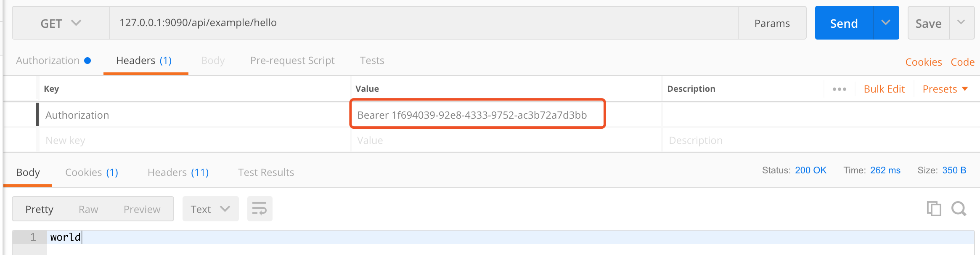The image size is (980, 255).
Task: Open the response Headers tab
Action: (x=177, y=172)
